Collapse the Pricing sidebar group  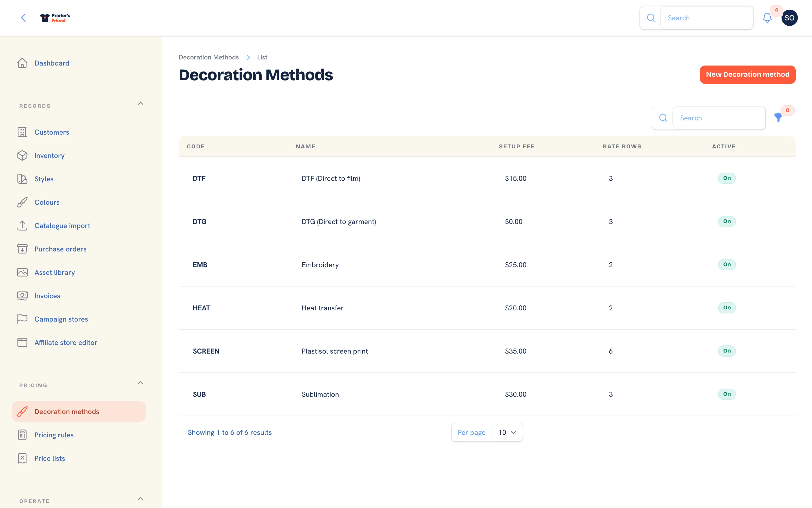click(x=141, y=383)
